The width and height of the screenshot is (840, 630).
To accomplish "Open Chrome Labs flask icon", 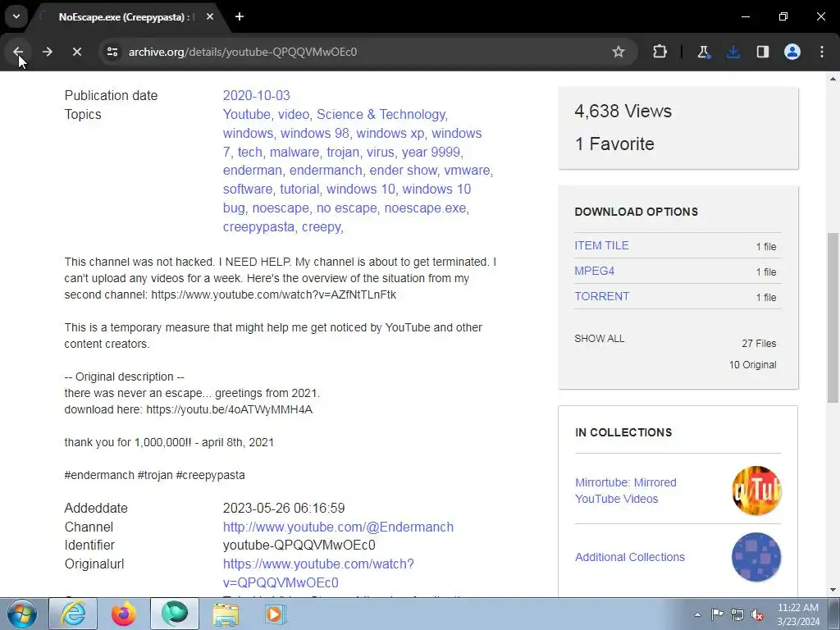I will point(703,52).
